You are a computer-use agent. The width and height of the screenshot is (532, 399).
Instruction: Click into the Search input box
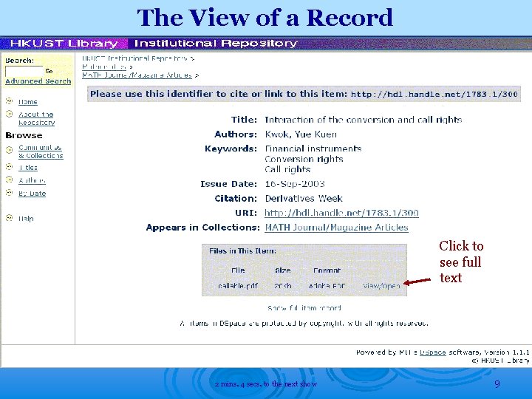click(x=24, y=71)
